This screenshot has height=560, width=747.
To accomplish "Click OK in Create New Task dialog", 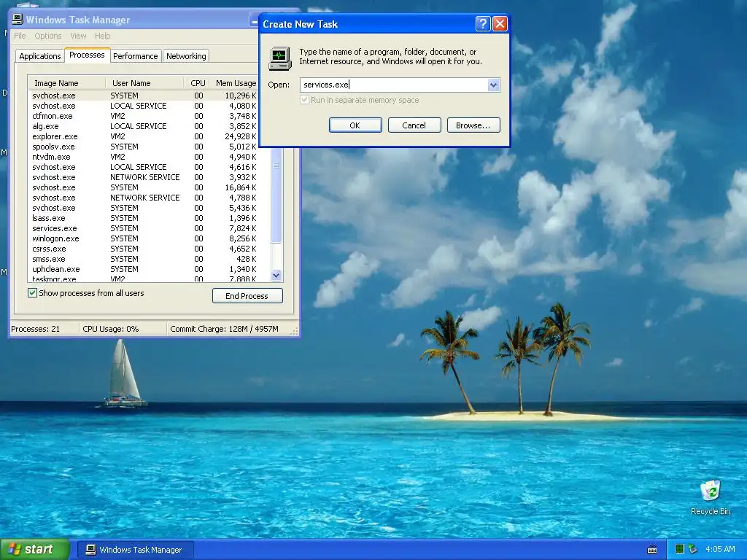I will tap(355, 125).
